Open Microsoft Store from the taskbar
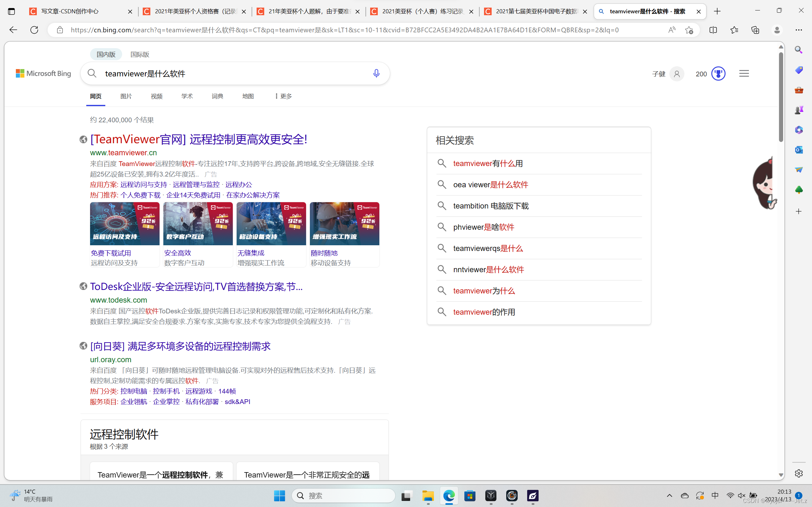The height and width of the screenshot is (507, 812). [x=470, y=496]
